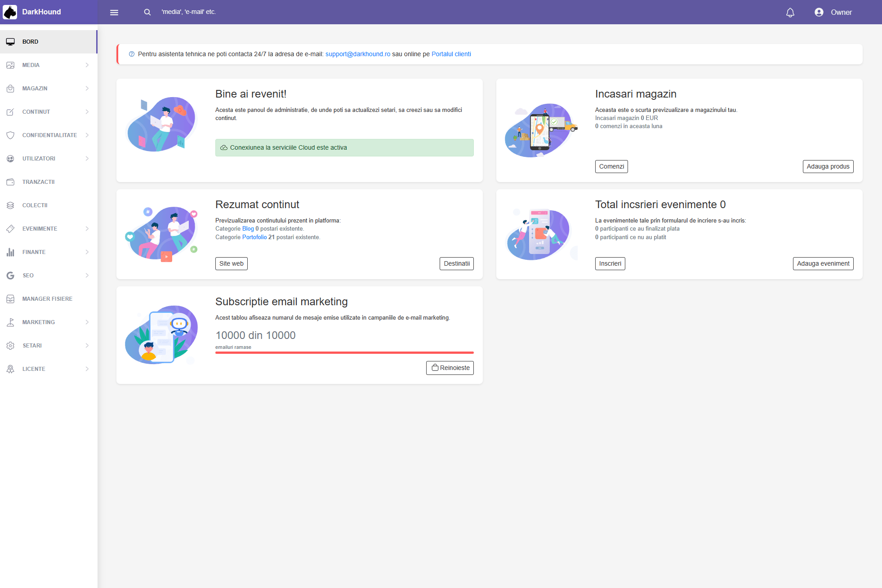Toggle the hamburger sidebar menu icon
The width and height of the screenshot is (882, 588).
point(114,13)
